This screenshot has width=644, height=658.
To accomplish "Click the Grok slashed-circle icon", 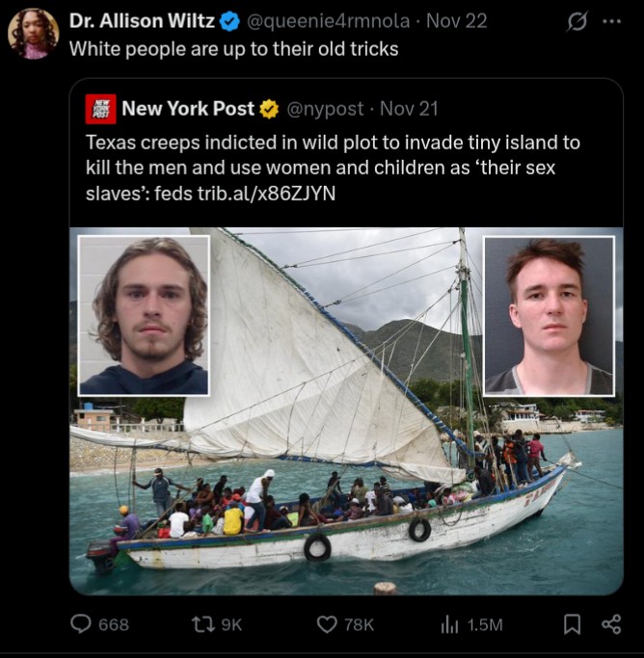I will 577,21.
